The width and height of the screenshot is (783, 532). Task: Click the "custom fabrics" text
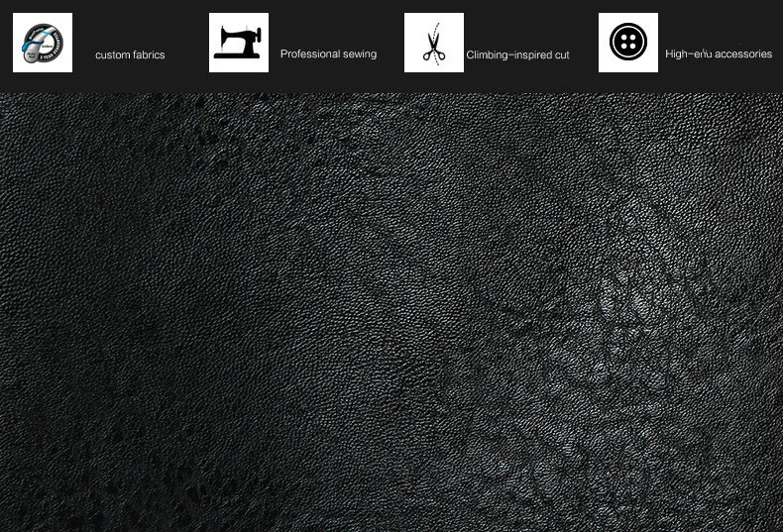pyautogui.click(x=130, y=54)
